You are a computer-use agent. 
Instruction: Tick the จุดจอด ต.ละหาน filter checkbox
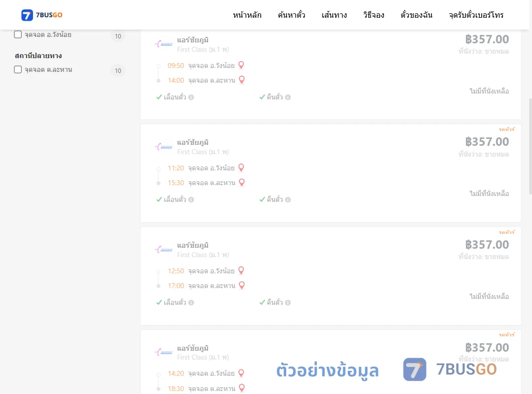(18, 69)
